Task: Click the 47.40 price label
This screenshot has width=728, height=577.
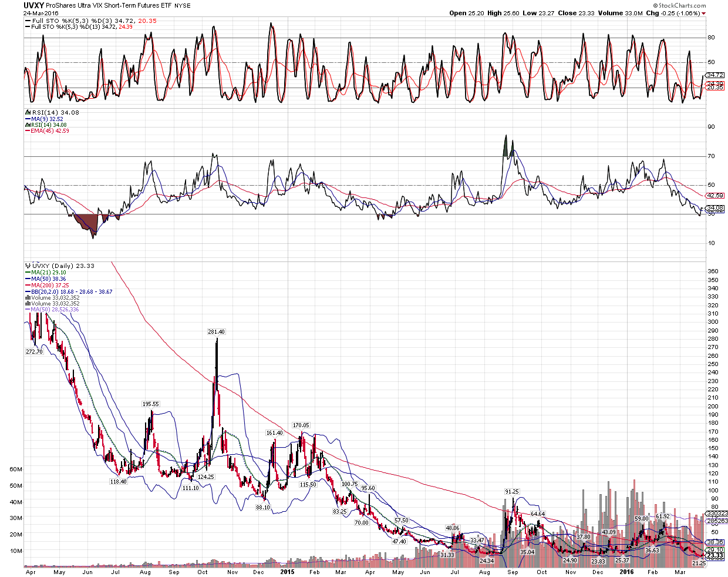Action: 399,541
